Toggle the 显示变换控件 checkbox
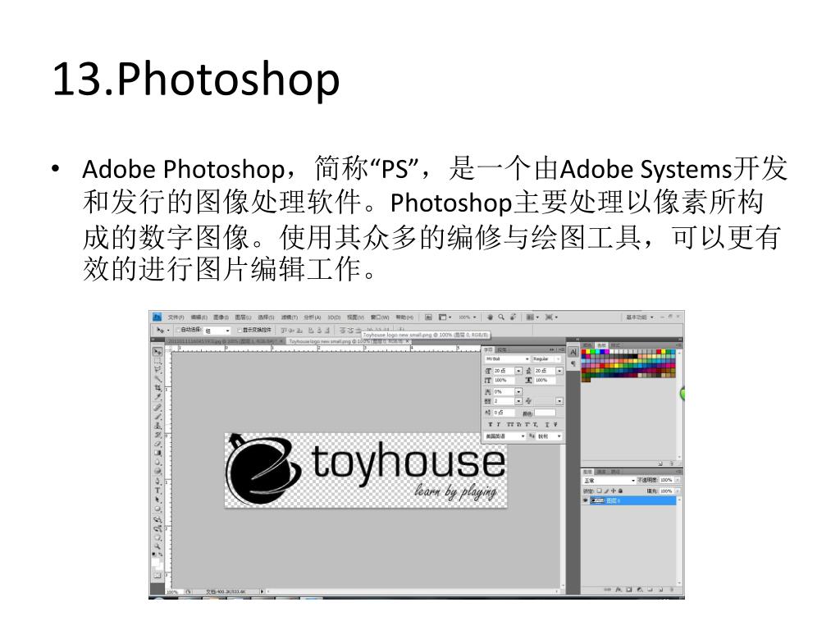This screenshot has height=630, width=840. pos(240,331)
